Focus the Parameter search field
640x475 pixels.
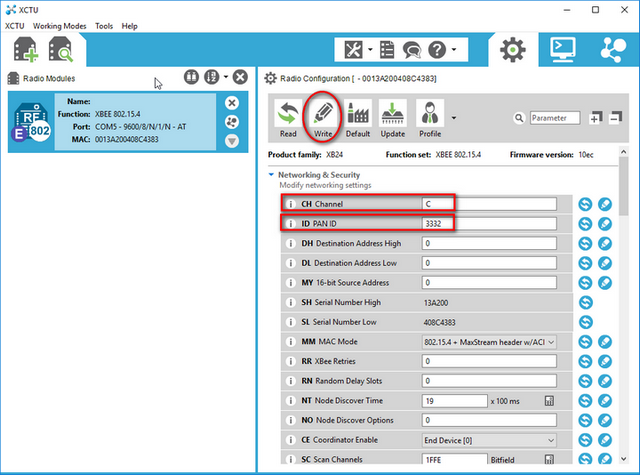click(555, 118)
